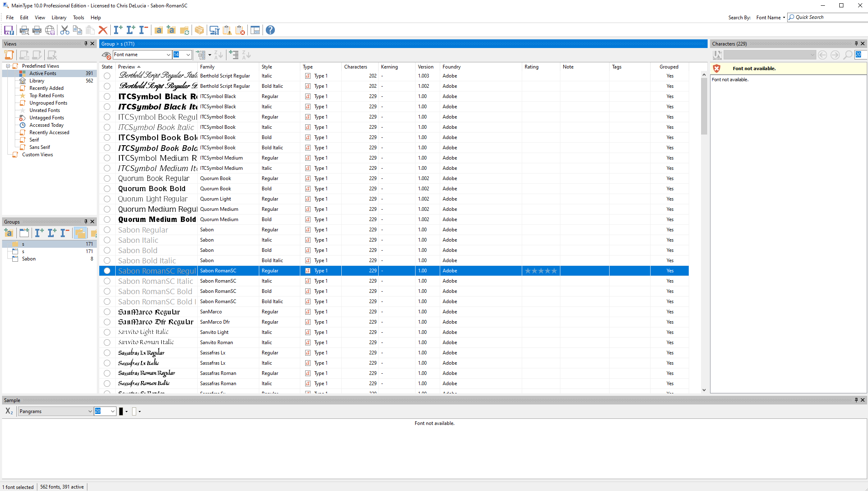Click the package box icon in main toolbar
The width and height of the screenshot is (868, 491).
(199, 30)
